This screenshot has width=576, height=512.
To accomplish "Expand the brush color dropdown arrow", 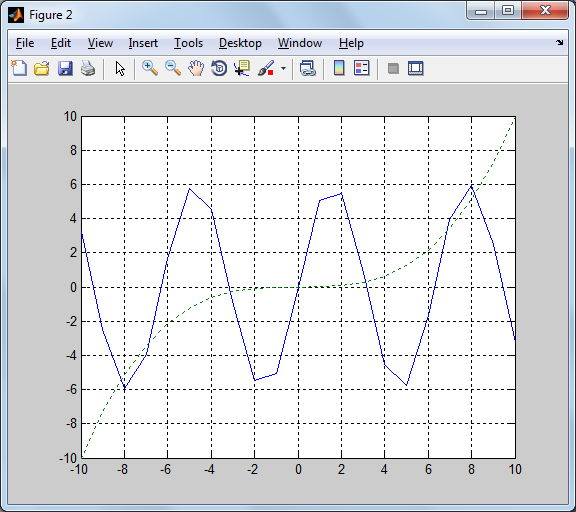I will coord(283,68).
